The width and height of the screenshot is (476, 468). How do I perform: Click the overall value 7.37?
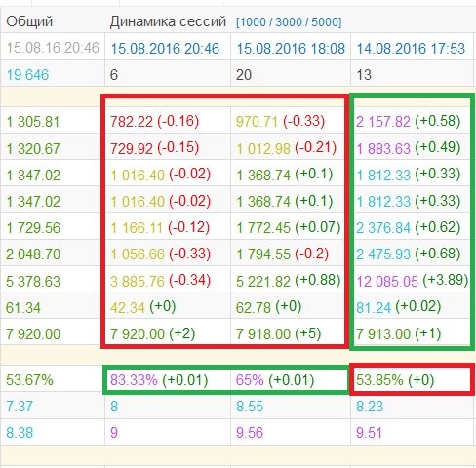pos(20,407)
